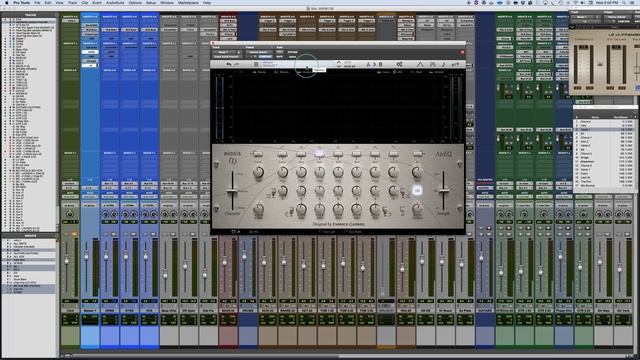Click the music note icon in EQ toolbar

[x=444, y=64]
